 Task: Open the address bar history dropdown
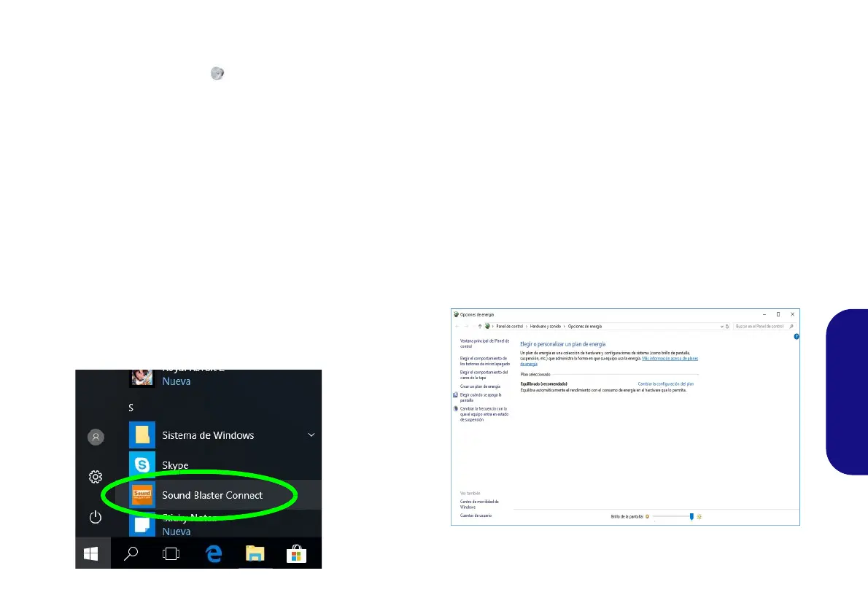point(721,327)
